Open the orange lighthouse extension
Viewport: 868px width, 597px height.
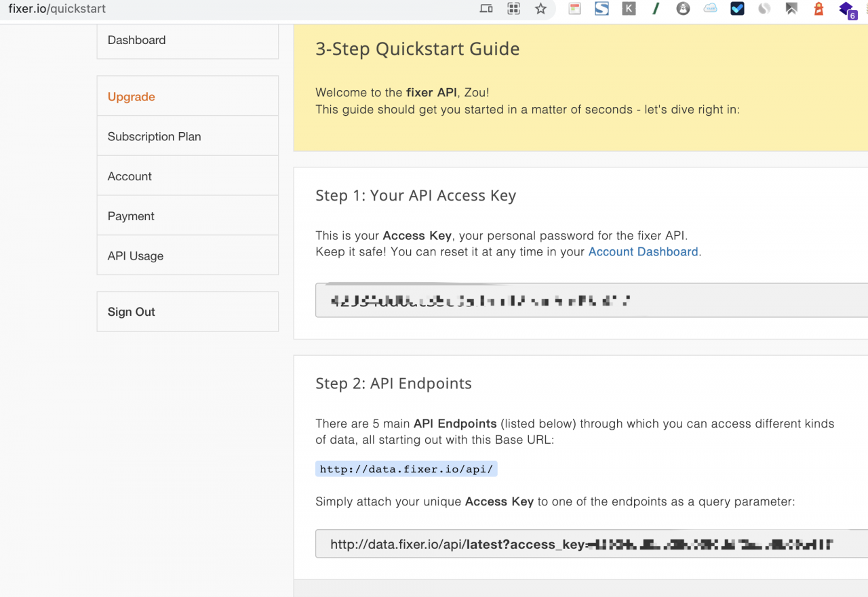coord(818,9)
